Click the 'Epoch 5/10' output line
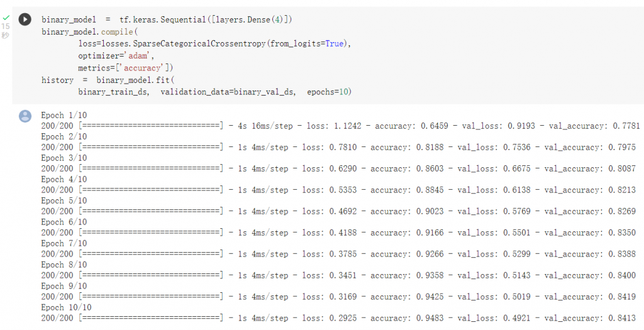This screenshot has width=644, height=330. [64, 201]
